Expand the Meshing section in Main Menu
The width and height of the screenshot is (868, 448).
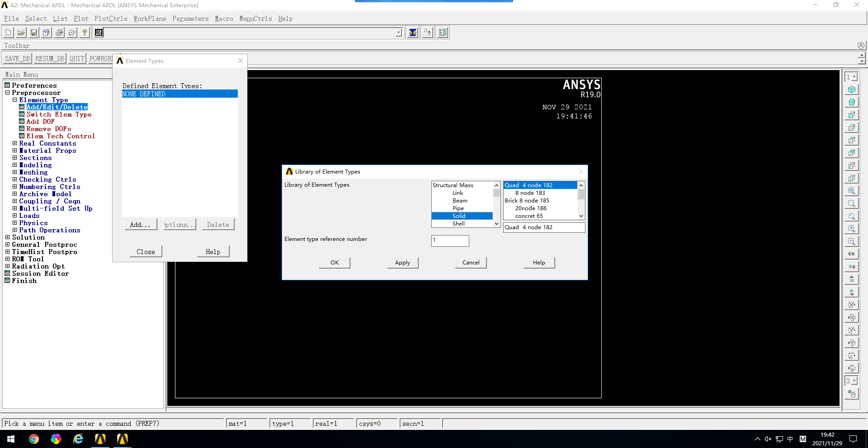(14, 172)
